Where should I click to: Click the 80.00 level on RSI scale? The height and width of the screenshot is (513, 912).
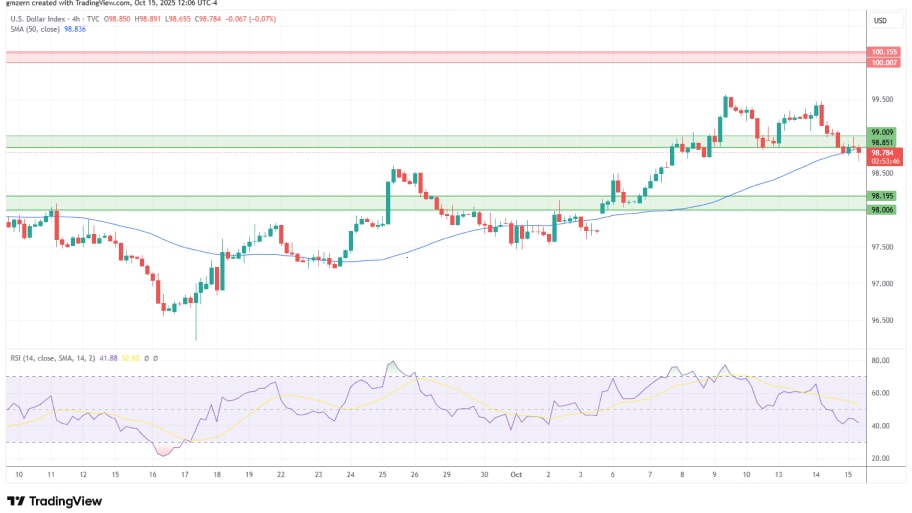coord(881,360)
